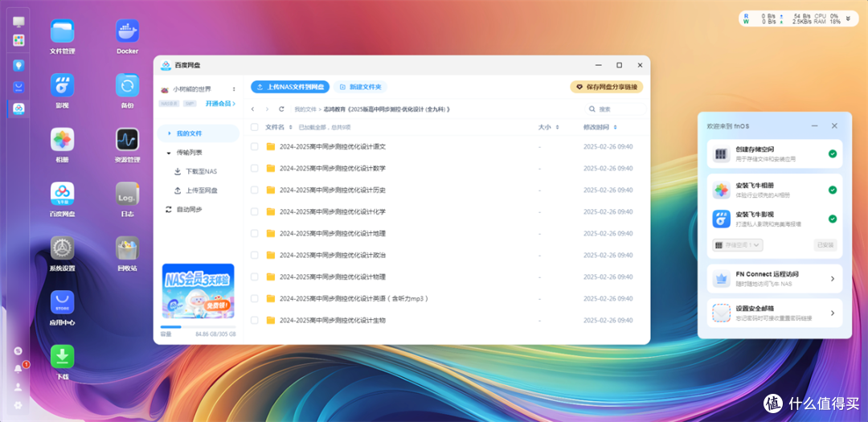Tick checkbox for the 设计历史 folder

[x=255, y=190]
